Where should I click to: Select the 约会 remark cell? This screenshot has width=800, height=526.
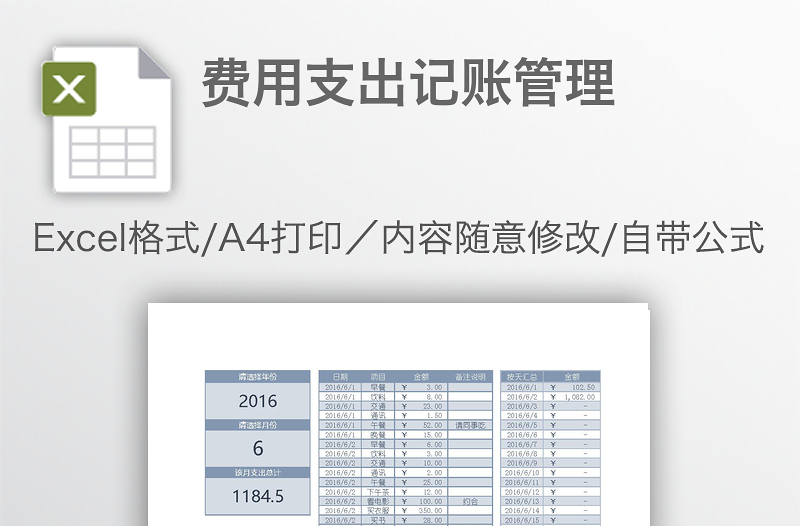[470, 502]
